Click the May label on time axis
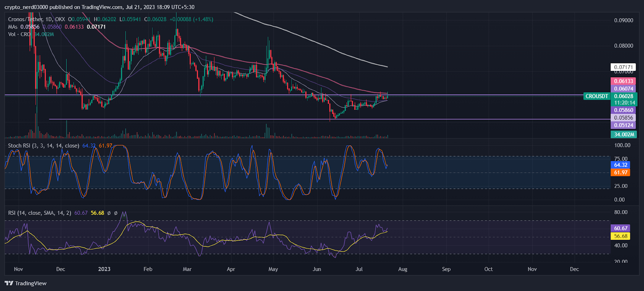This screenshot has height=291, width=644. [x=273, y=269]
